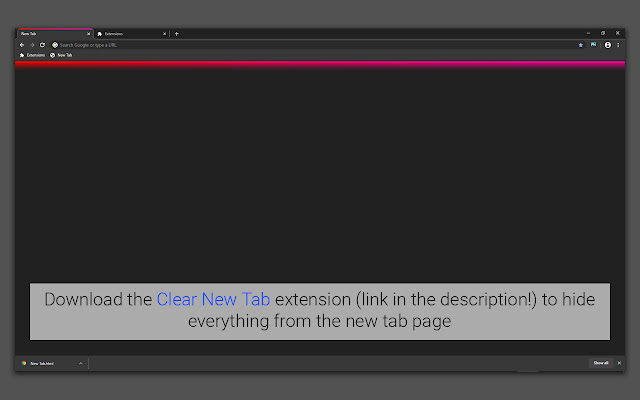Viewport: 640px width, 400px height.
Task: Open the Extensions bookmark in the bookmarks bar
Action: [32, 55]
